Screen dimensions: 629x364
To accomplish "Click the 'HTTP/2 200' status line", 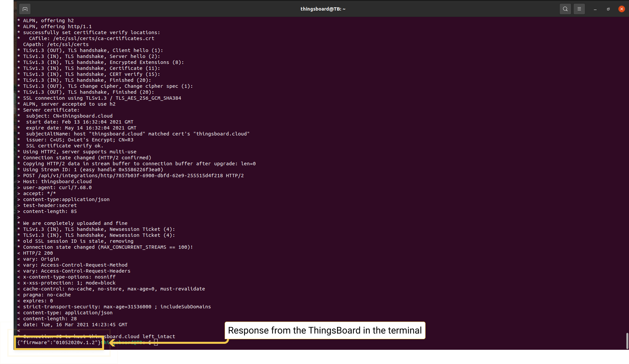I will pos(35,253).
